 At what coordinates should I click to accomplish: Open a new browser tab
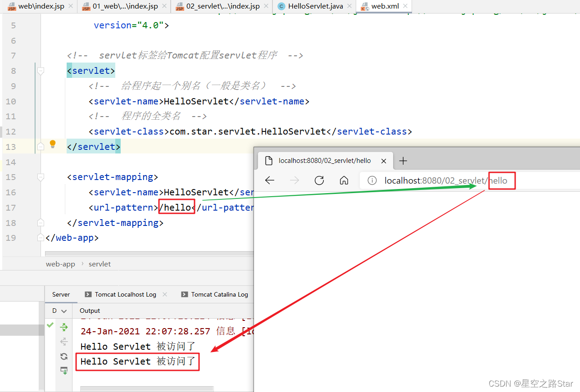coord(403,161)
